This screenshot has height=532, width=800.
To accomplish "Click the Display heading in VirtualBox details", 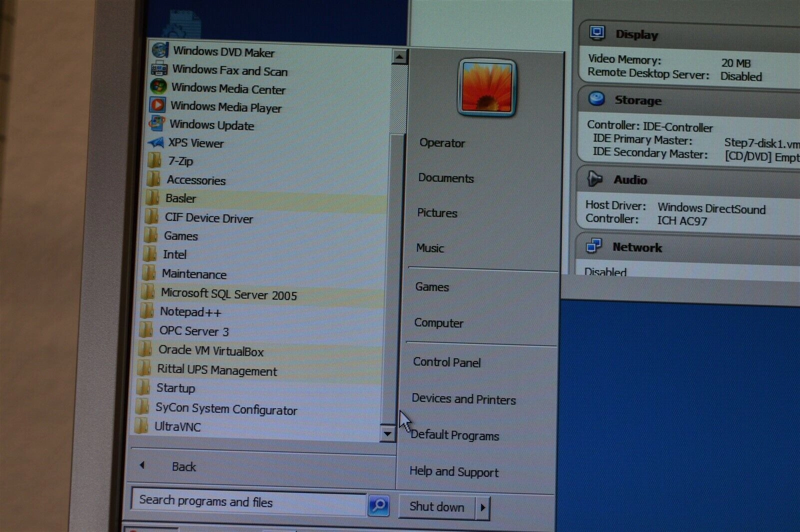I will point(636,34).
